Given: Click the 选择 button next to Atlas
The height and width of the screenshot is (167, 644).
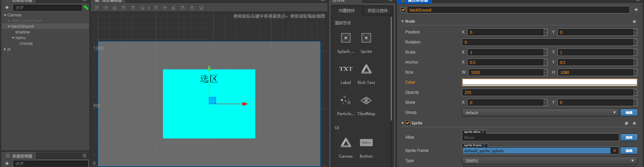Looking at the screenshot, I should tap(629, 137).
